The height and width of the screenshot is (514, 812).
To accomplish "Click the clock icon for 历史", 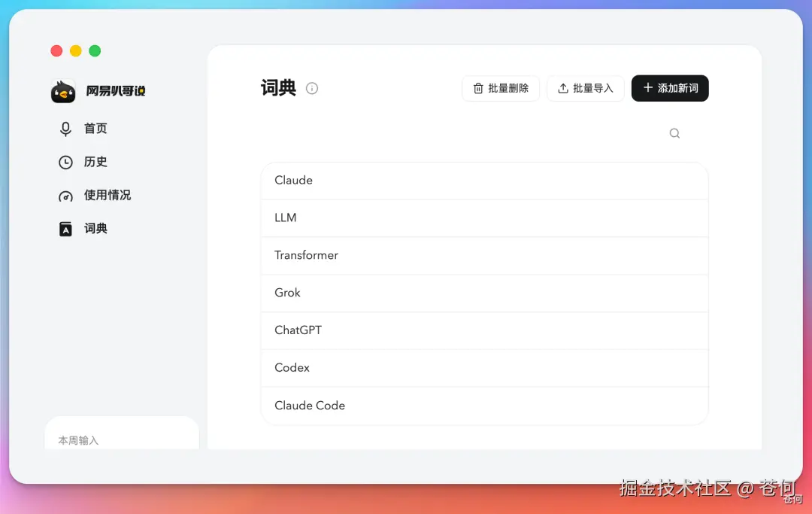I will (65, 163).
